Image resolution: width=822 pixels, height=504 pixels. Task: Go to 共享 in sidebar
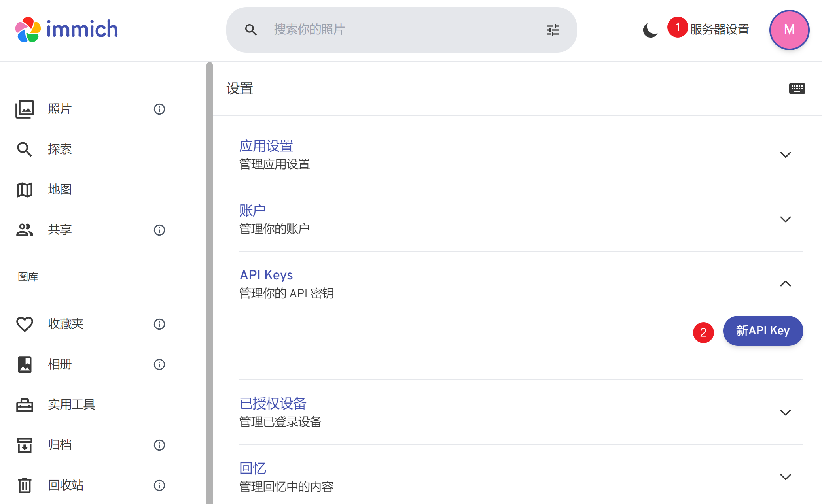pyautogui.click(x=60, y=230)
